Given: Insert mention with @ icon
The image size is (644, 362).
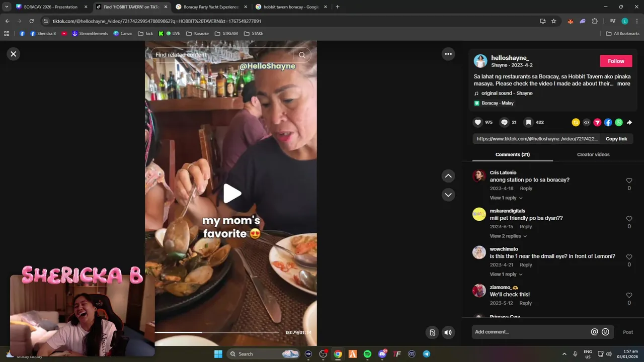Looking at the screenshot, I should [594, 332].
